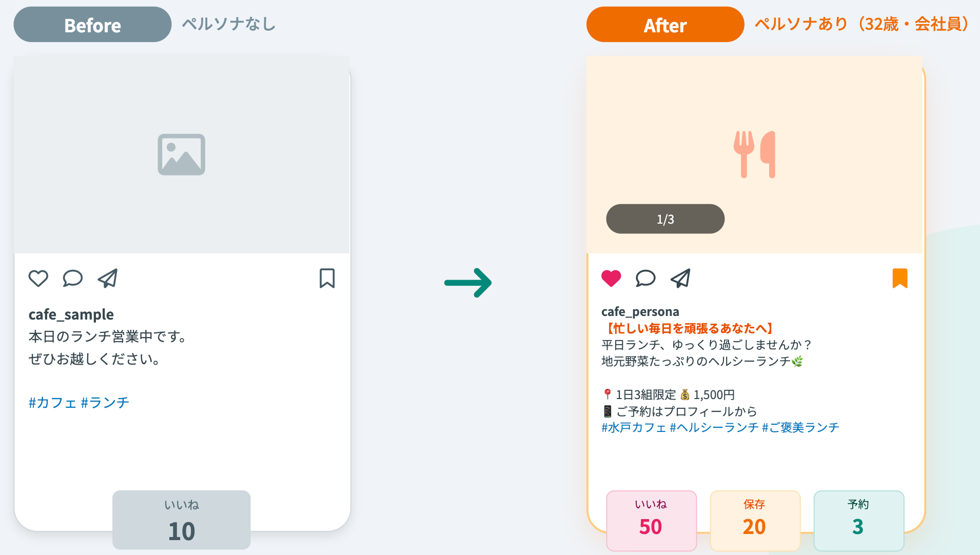The width and height of the screenshot is (980, 555).
Task: Select the After label
Action: point(665,25)
